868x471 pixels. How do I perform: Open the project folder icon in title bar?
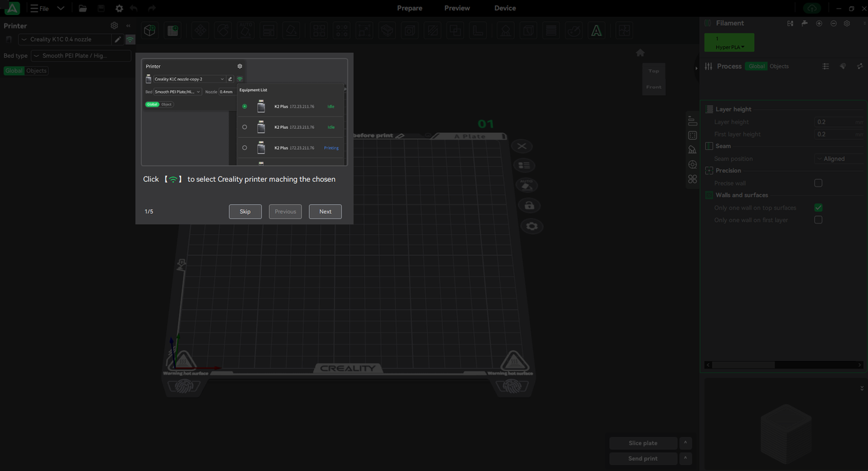click(x=82, y=8)
